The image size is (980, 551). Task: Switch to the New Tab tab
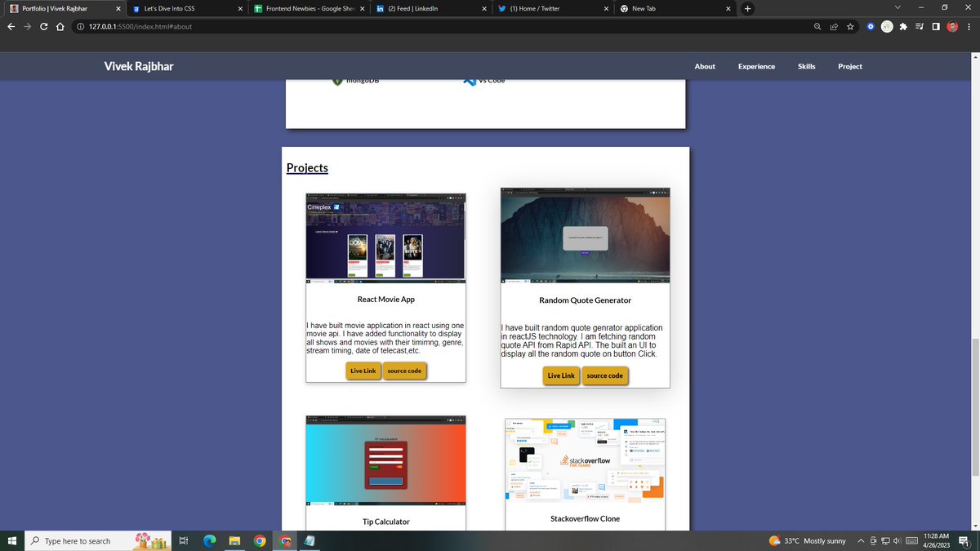point(675,8)
